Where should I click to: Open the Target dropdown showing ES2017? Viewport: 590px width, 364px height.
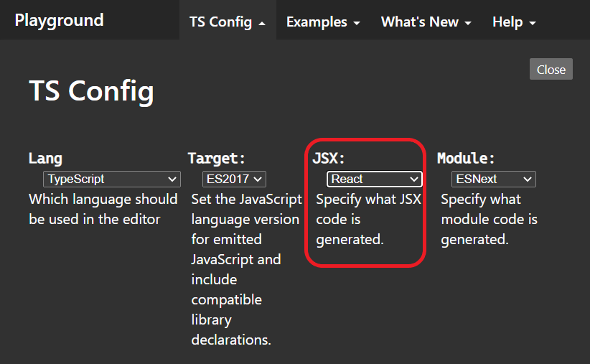(234, 179)
